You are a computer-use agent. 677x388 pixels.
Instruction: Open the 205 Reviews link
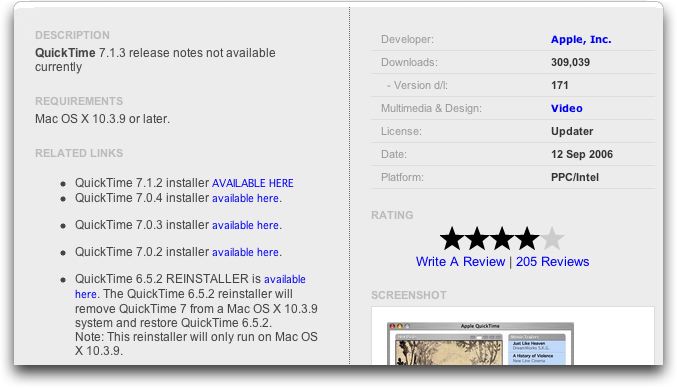tap(552, 262)
